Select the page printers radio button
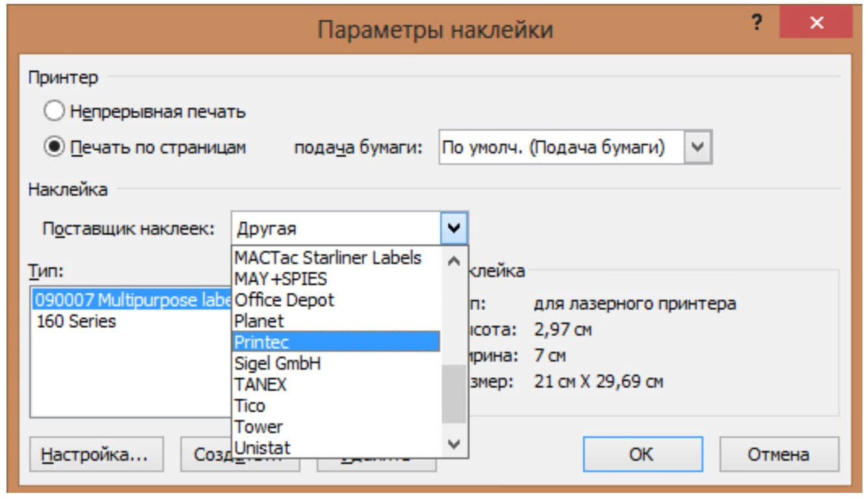Image resolution: width=868 pixels, height=502 pixels. pos(55,148)
